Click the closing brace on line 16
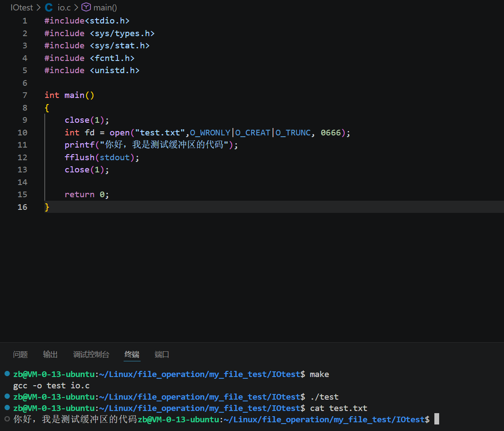Viewport: 504px width, 431px height. [x=47, y=207]
